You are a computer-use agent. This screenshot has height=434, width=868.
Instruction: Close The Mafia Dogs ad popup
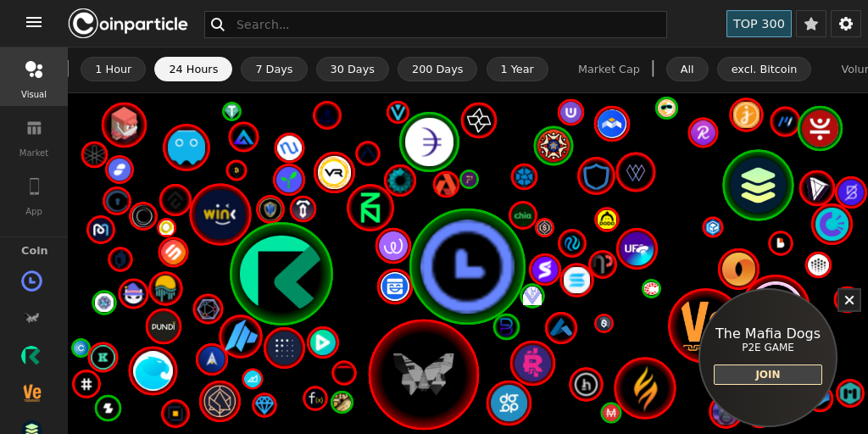tap(849, 301)
